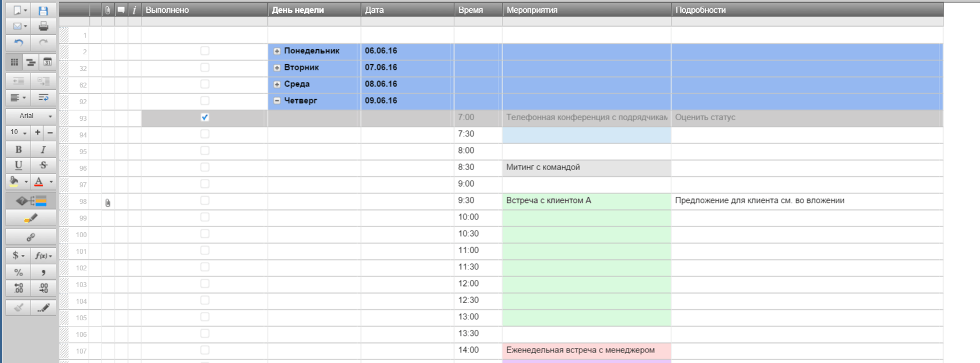Click the Мероприятия column header
980x363 pixels.
tap(586, 10)
